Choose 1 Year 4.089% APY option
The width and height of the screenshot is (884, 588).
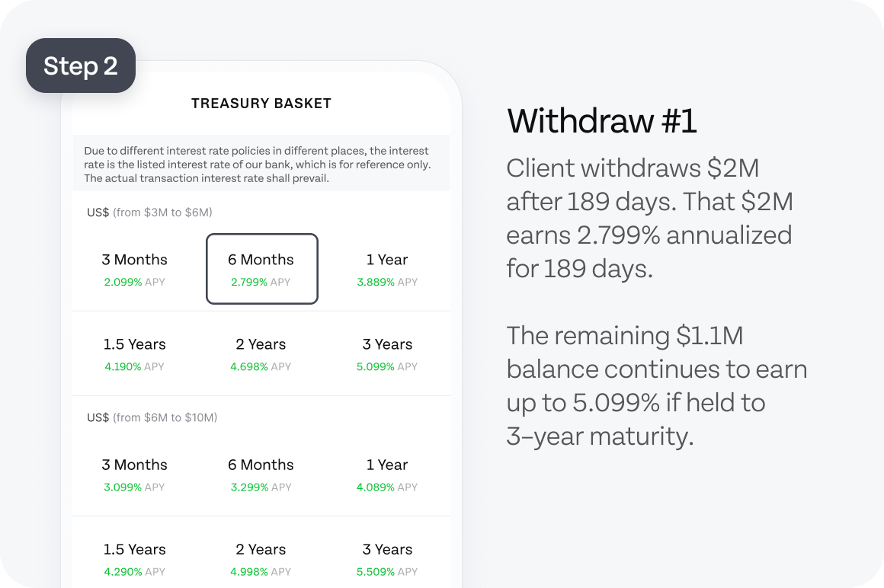pyautogui.click(x=387, y=475)
